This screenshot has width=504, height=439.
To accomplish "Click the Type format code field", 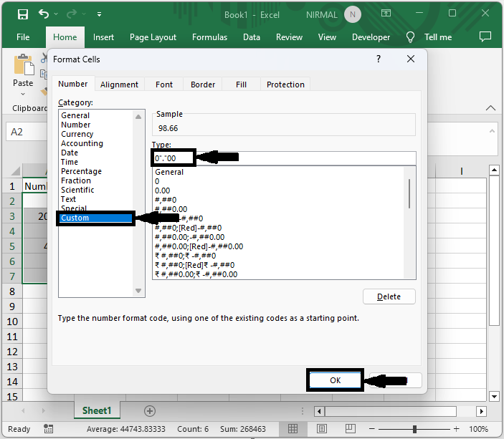I will (x=284, y=158).
